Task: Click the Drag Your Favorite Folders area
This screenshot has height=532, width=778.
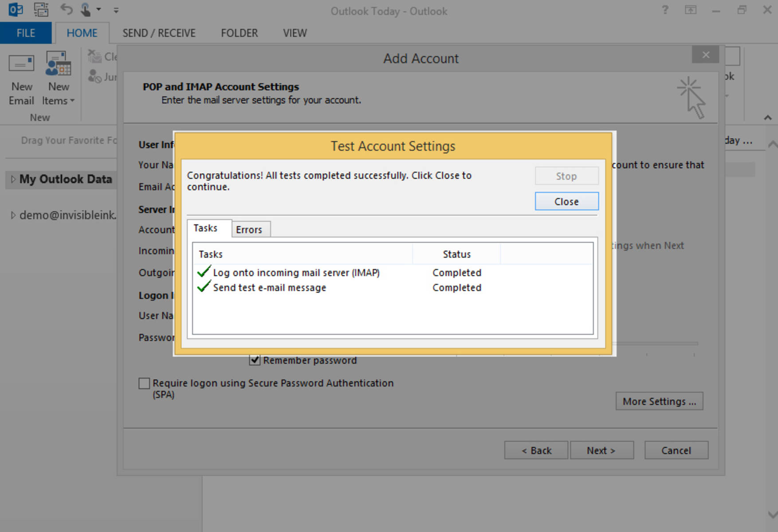Action: [x=69, y=140]
